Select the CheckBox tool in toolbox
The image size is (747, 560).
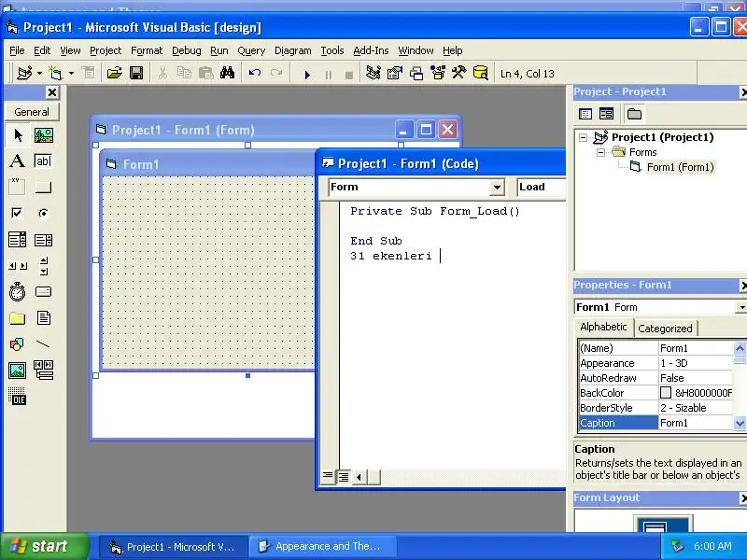point(18,213)
